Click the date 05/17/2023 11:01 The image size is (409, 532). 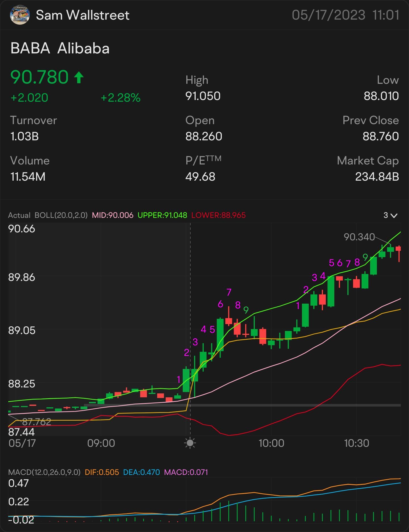(x=346, y=15)
